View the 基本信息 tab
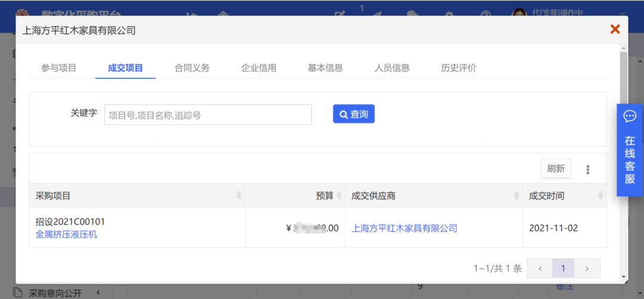This screenshot has width=644, height=299. (325, 68)
